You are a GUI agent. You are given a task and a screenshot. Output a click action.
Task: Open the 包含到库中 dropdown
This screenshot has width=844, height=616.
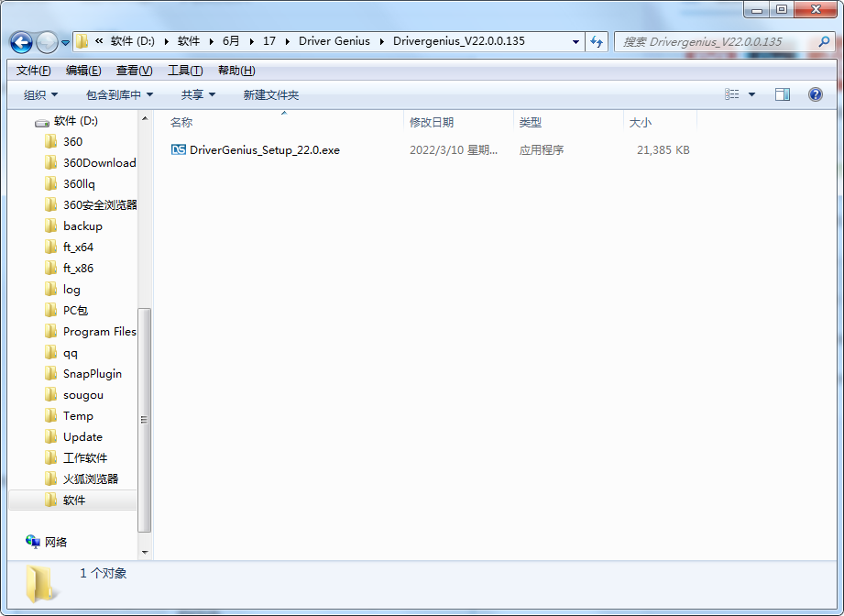click(119, 94)
